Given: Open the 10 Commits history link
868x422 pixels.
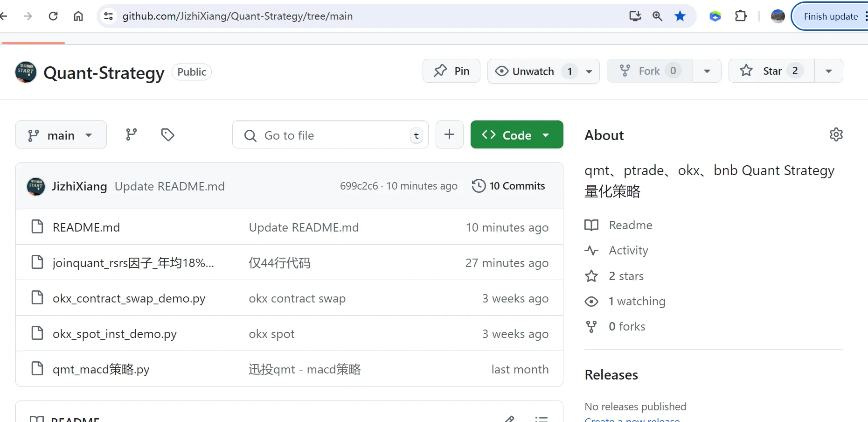Looking at the screenshot, I should (508, 186).
